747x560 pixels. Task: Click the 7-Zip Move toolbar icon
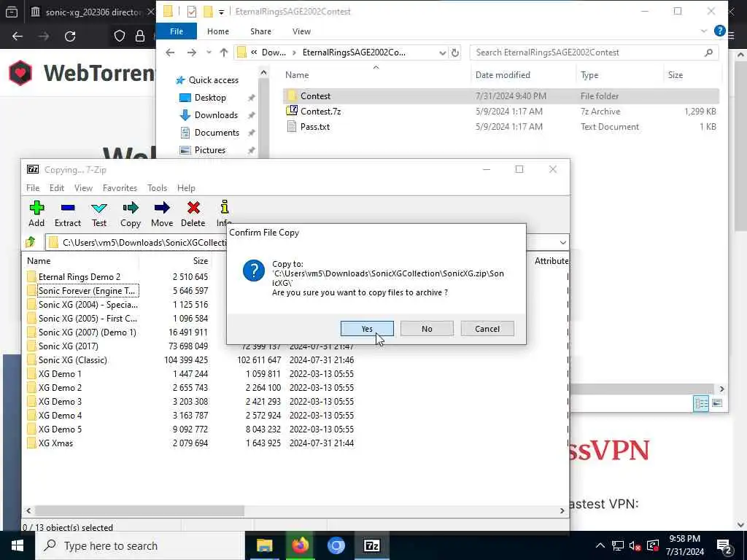(162, 214)
